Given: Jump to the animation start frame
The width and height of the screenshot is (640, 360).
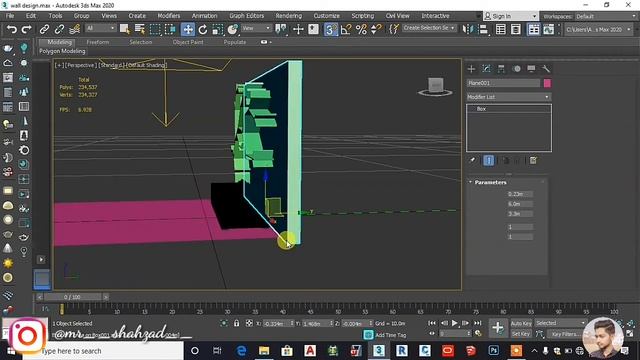Looking at the screenshot, I should [432, 323].
